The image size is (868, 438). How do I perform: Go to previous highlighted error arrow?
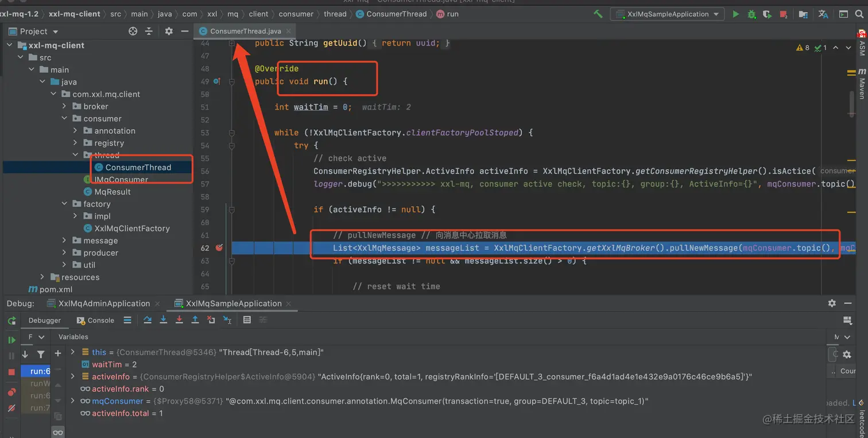coord(835,48)
